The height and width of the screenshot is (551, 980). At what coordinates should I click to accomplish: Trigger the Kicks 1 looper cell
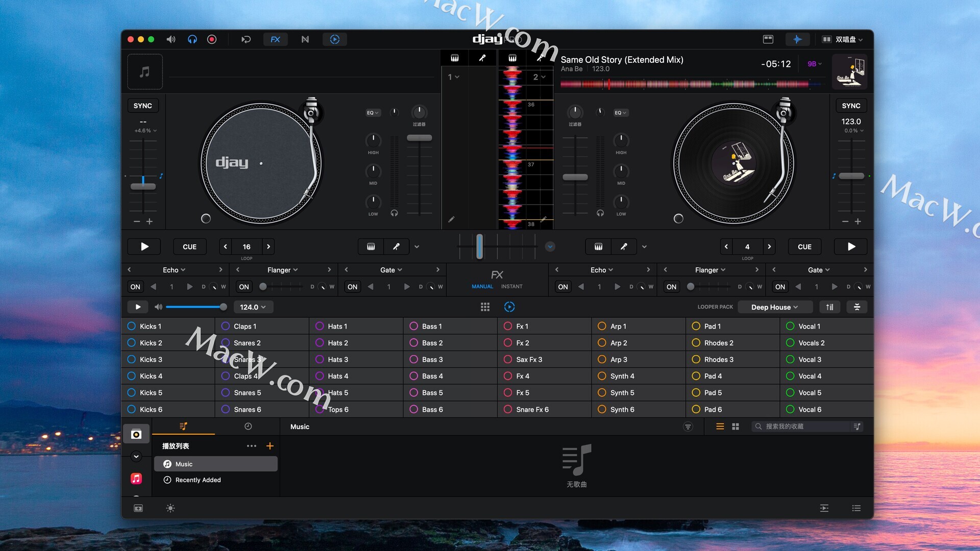point(168,326)
